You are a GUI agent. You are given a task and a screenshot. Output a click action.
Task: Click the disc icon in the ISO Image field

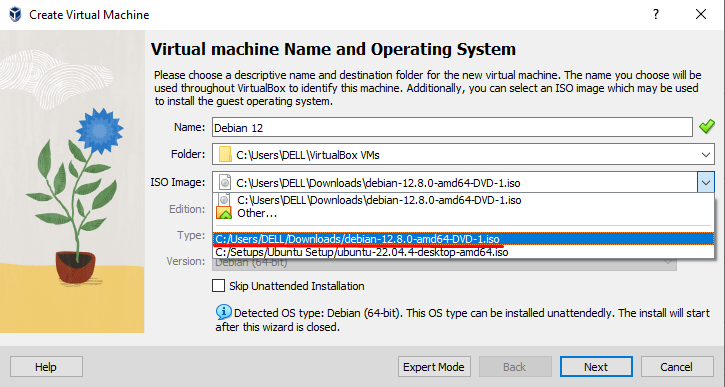coord(225,183)
